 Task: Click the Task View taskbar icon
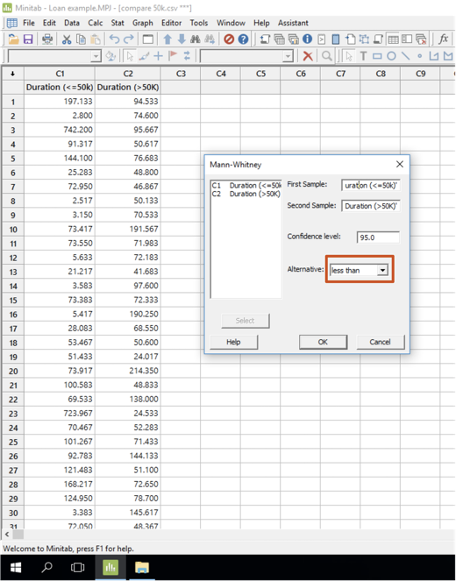click(77, 567)
